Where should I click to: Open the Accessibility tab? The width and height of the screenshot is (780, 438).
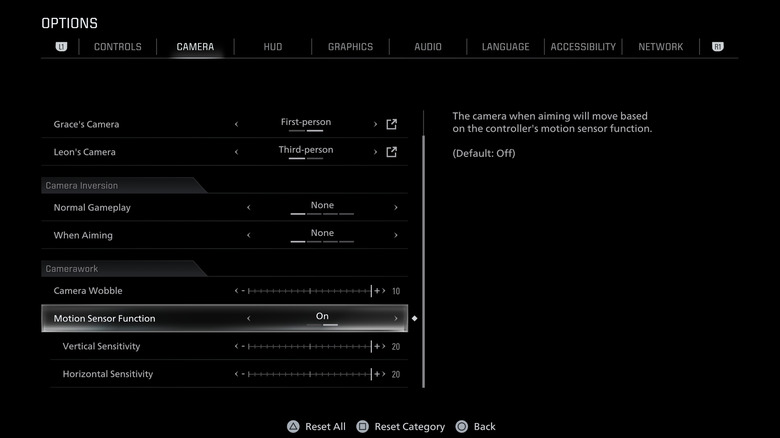pyautogui.click(x=583, y=47)
